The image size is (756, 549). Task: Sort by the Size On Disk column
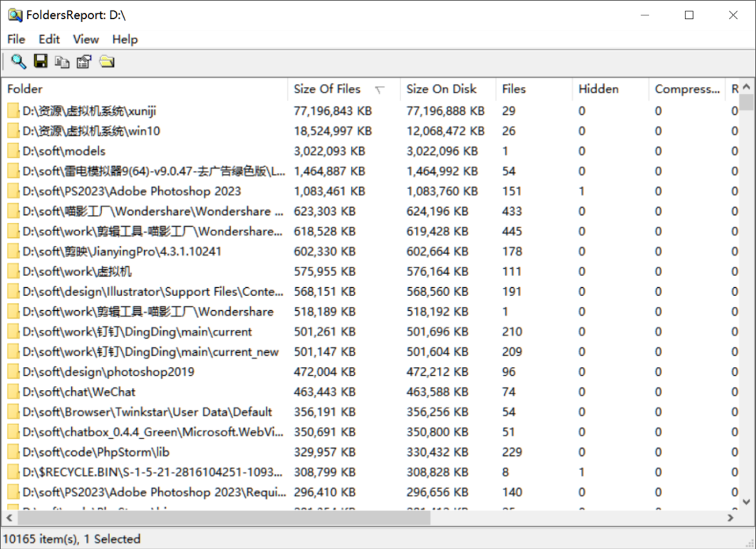coord(441,89)
